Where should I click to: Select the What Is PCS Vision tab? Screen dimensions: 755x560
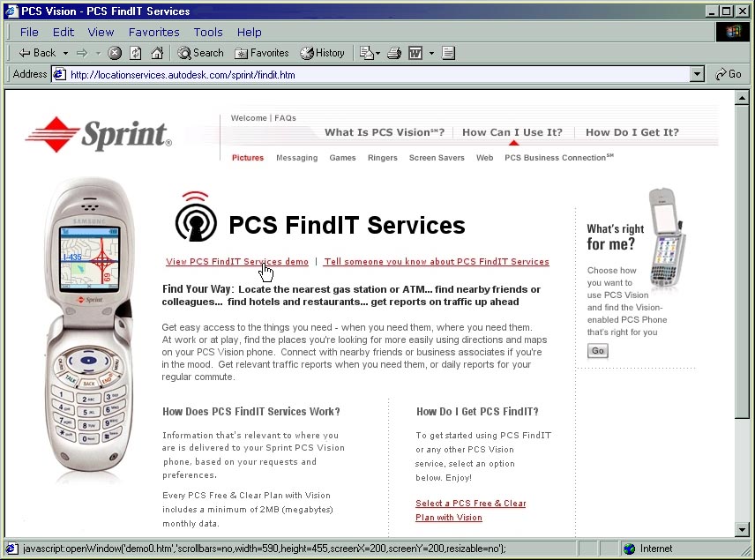(x=385, y=132)
